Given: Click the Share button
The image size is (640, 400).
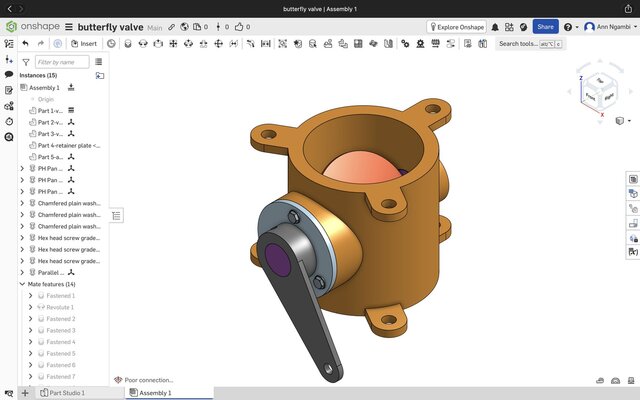Looking at the screenshot, I should [x=545, y=27].
